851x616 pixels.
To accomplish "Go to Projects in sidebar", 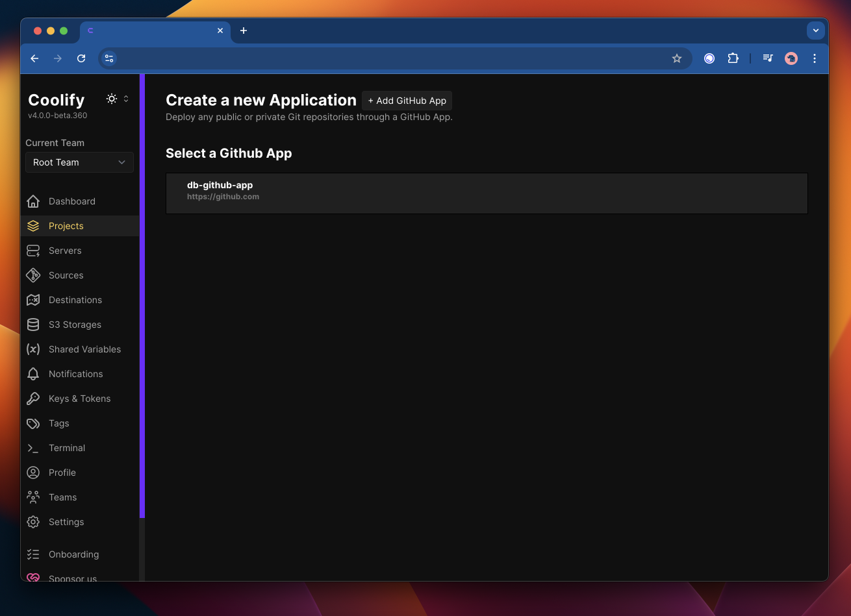I will coord(79,226).
